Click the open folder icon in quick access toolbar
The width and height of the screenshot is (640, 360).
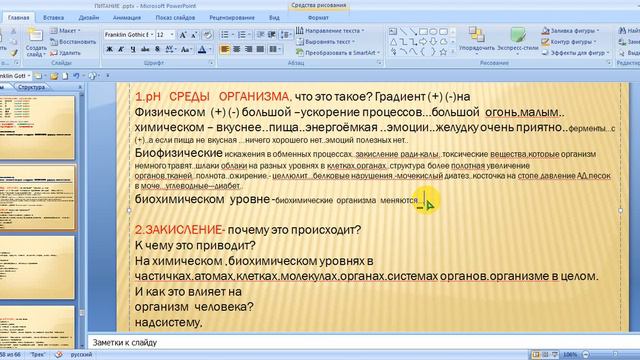[54, 76]
